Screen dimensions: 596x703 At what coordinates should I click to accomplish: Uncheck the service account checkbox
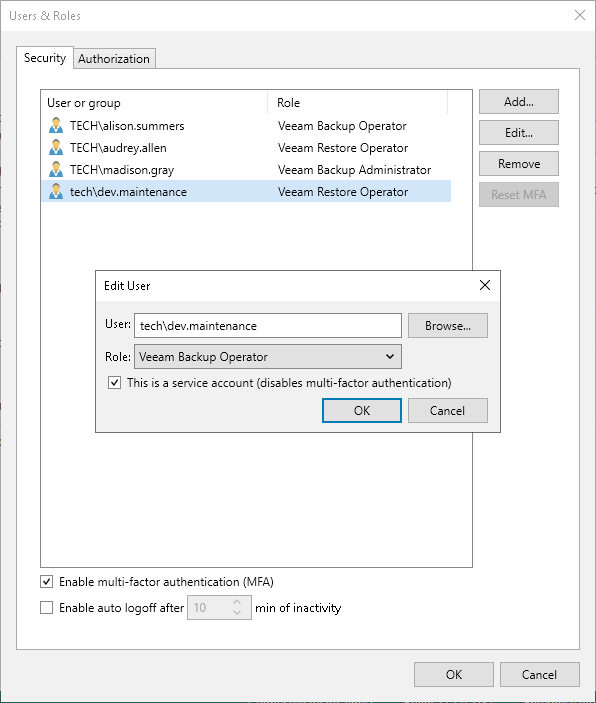(114, 383)
